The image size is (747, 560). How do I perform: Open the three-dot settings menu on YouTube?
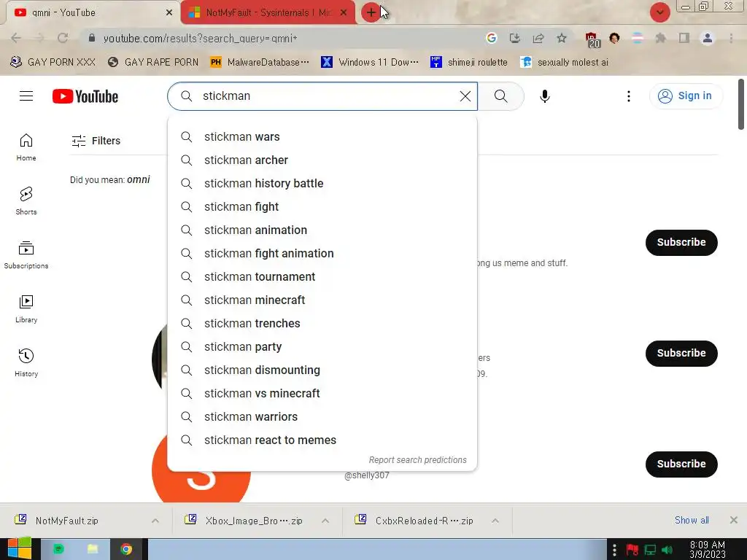click(x=628, y=96)
